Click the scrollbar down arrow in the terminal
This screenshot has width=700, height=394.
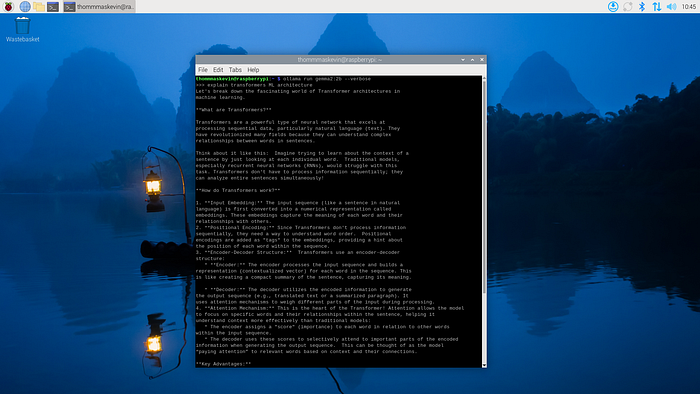pos(484,365)
